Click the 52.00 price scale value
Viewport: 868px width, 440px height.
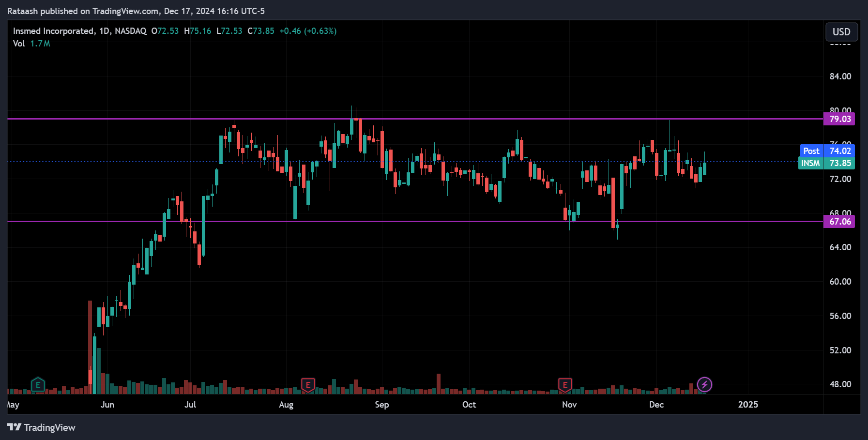pyautogui.click(x=840, y=350)
